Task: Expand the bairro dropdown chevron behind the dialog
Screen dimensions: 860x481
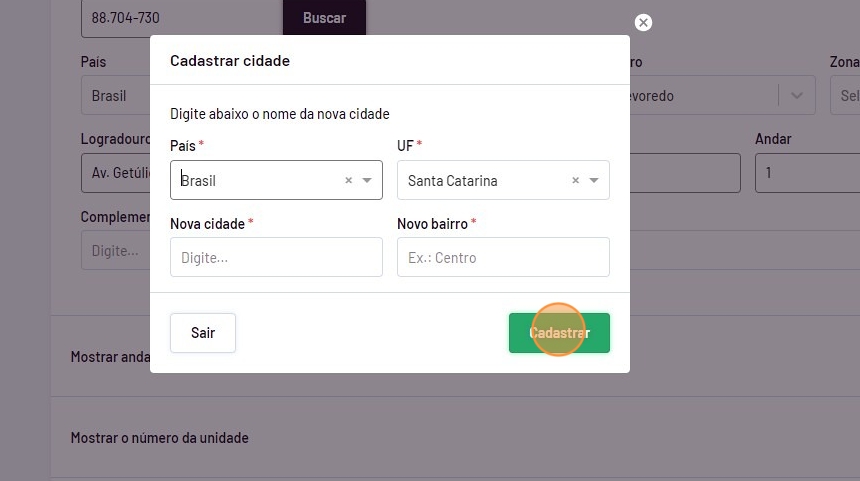Action: [x=797, y=96]
